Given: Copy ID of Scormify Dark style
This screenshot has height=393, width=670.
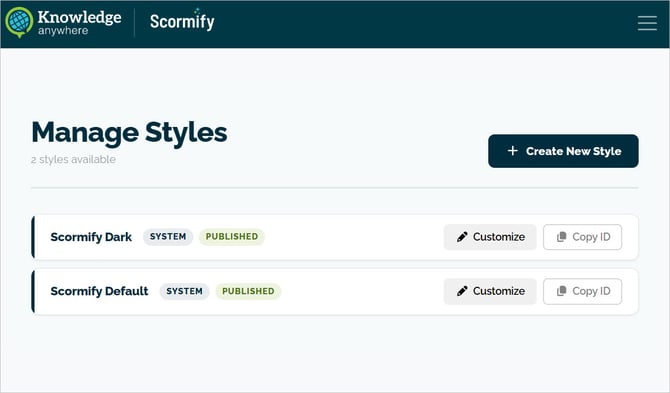Looking at the screenshot, I should [582, 237].
